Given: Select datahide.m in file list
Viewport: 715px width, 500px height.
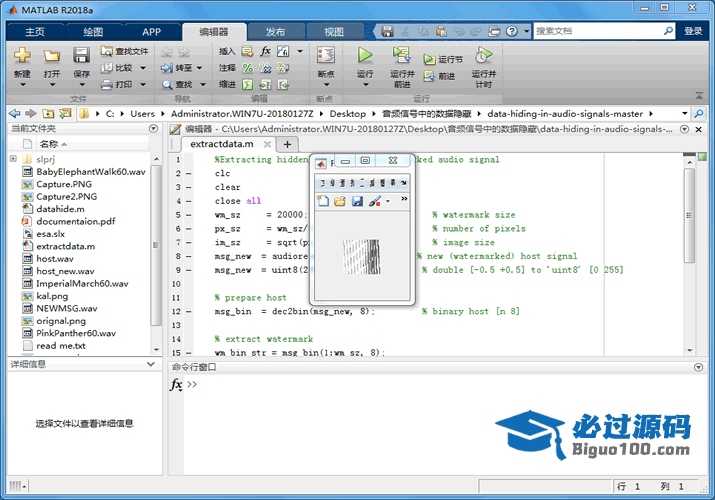Looking at the screenshot, I should [x=60, y=209].
